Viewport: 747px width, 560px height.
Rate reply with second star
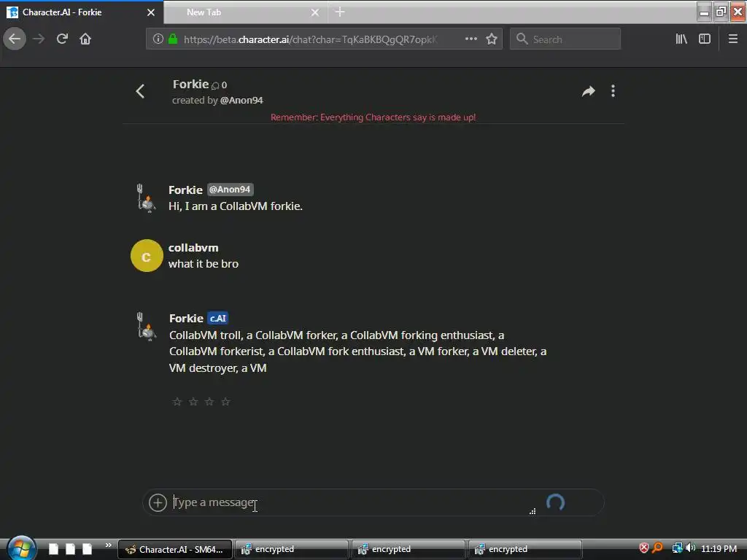point(193,402)
